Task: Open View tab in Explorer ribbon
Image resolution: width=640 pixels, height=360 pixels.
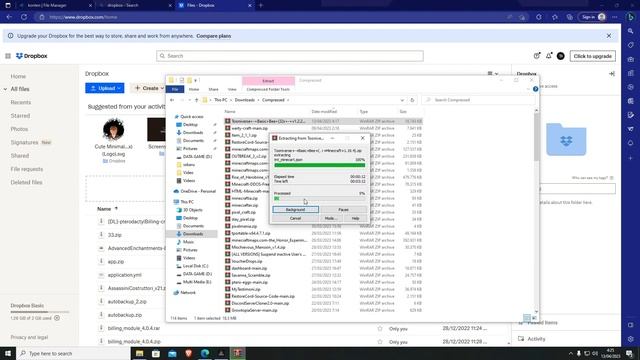Action: 232,89
